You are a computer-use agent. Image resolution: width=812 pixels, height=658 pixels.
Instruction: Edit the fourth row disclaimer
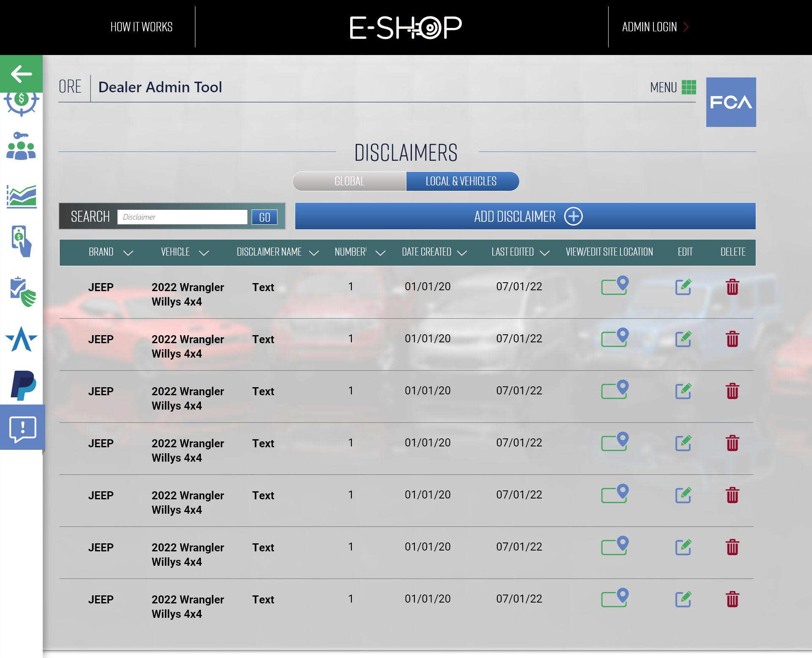coord(683,443)
